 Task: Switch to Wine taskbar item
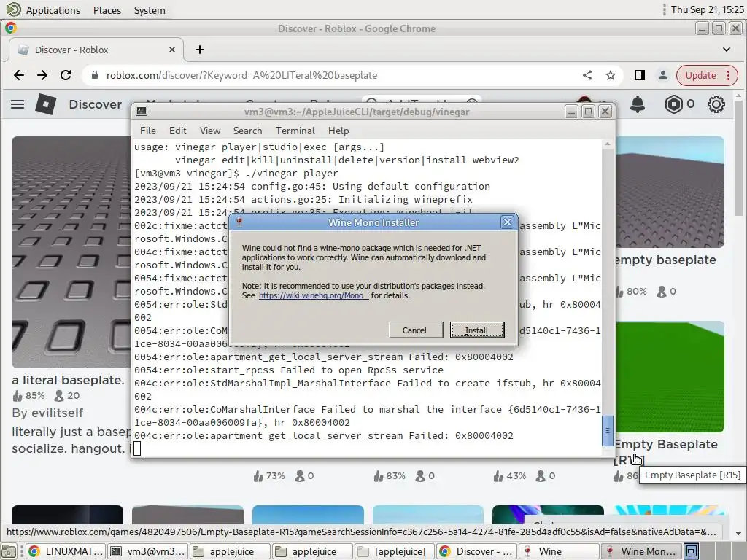click(x=560, y=551)
